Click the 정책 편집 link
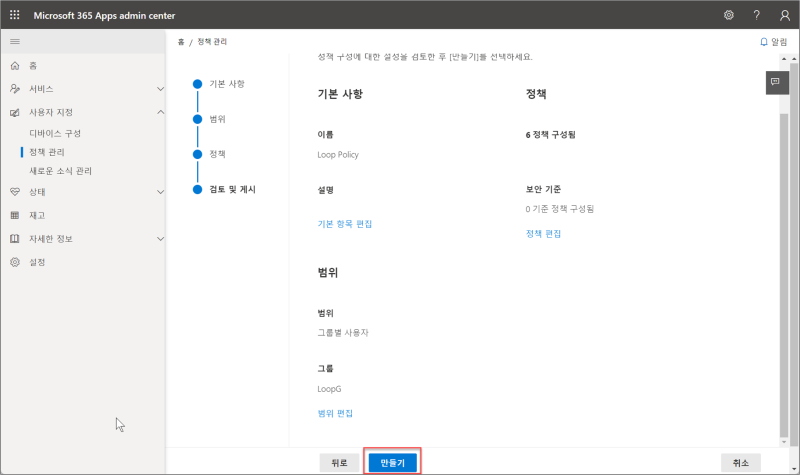The width and height of the screenshot is (800, 475). pyautogui.click(x=543, y=234)
